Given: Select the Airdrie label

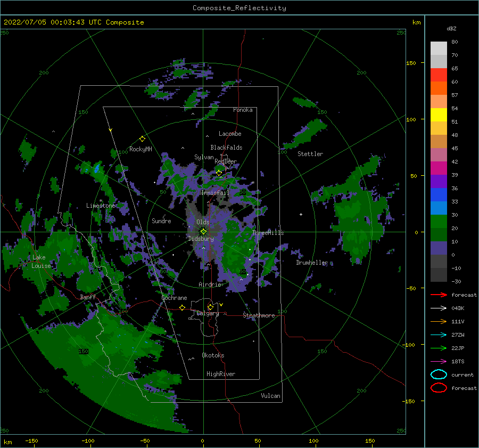Looking at the screenshot, I should (210, 284).
